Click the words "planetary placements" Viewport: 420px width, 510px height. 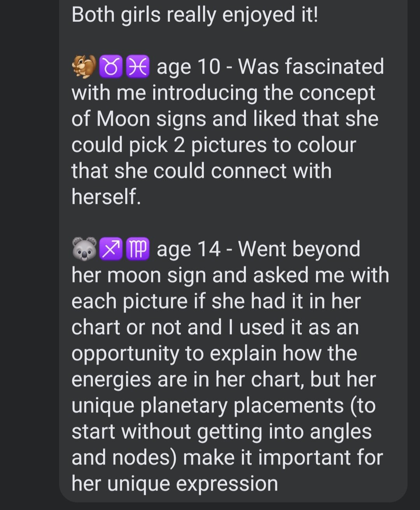pos(242,405)
